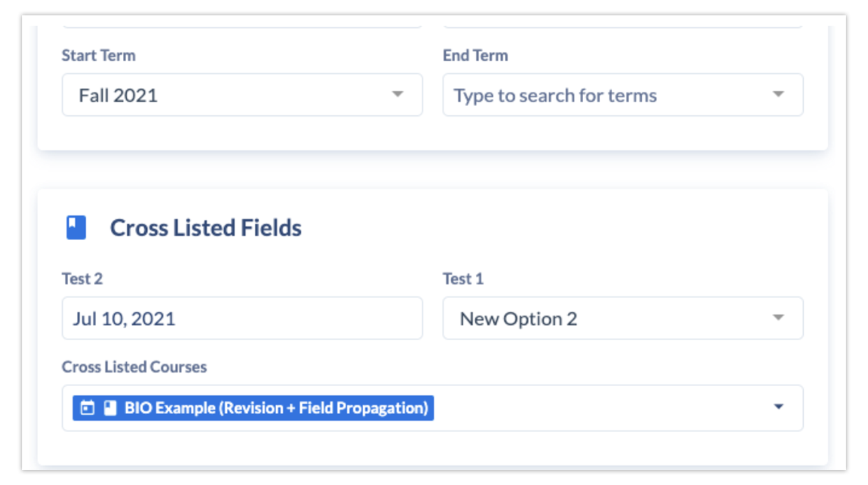Expand the Test 1 dropdown arrow
Screen dimensions: 868x485
point(778,318)
